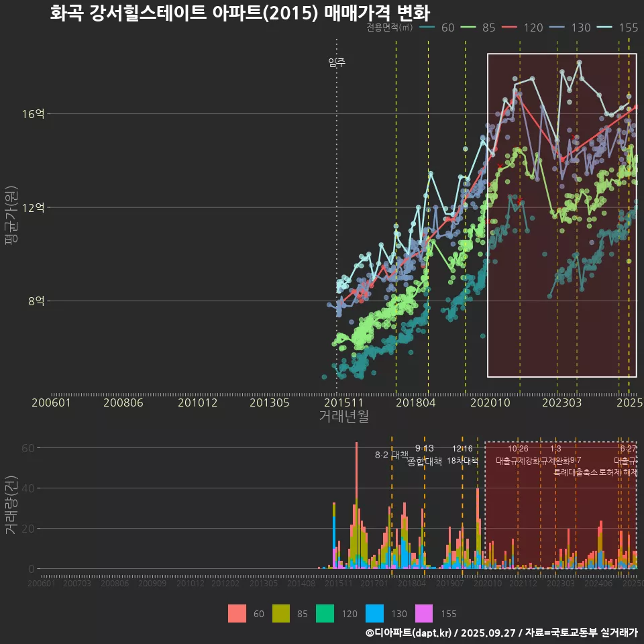Select the 12·16 18차대책 policy marker

click(462, 455)
